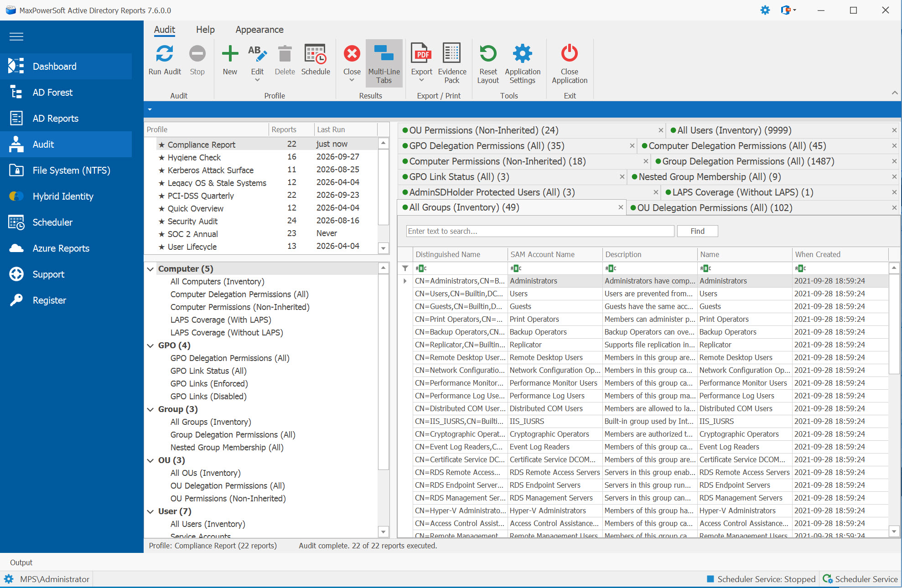Click the search text field
This screenshot has height=588, width=902.
pos(540,231)
